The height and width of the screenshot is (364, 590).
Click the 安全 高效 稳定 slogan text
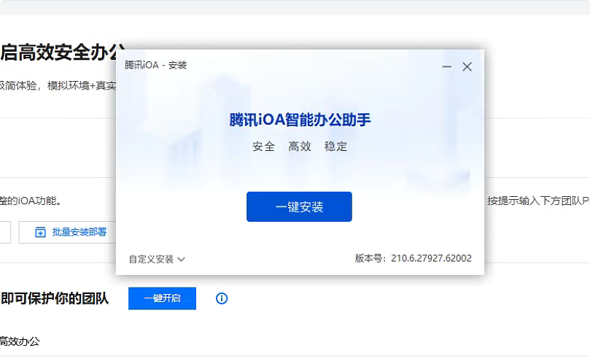(x=300, y=146)
